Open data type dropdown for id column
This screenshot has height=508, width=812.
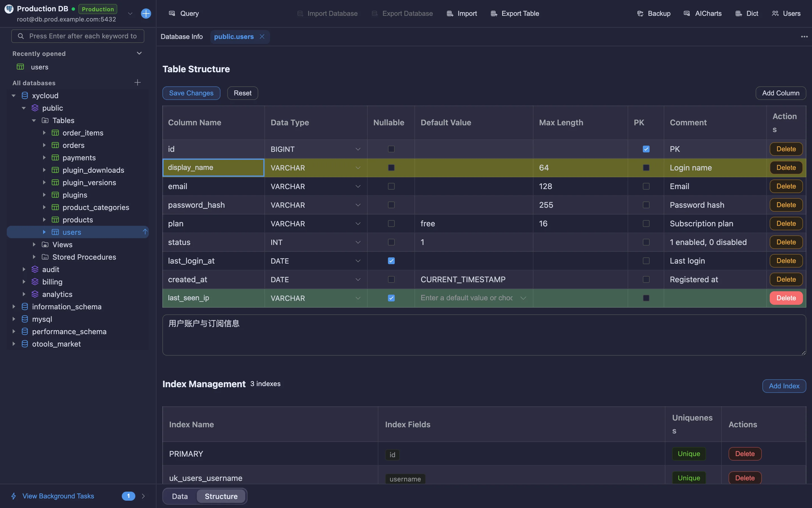click(x=358, y=149)
